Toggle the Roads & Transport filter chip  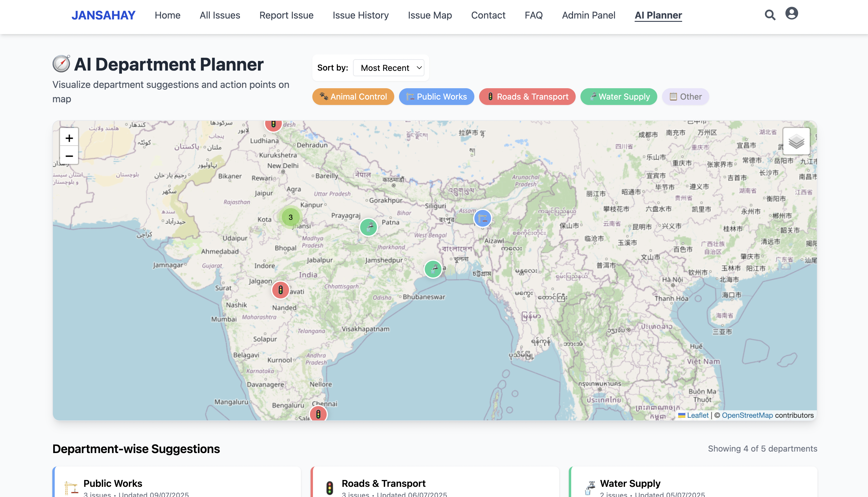[527, 97]
